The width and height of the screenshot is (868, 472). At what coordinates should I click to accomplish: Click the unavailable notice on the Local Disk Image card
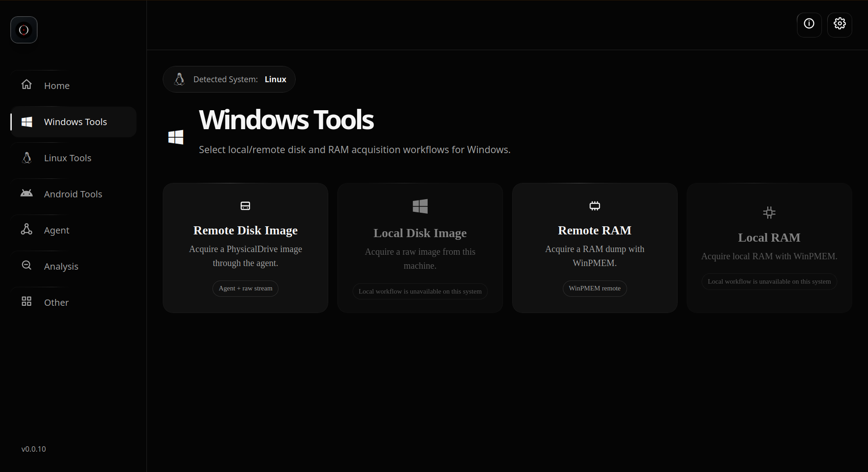pos(420,291)
